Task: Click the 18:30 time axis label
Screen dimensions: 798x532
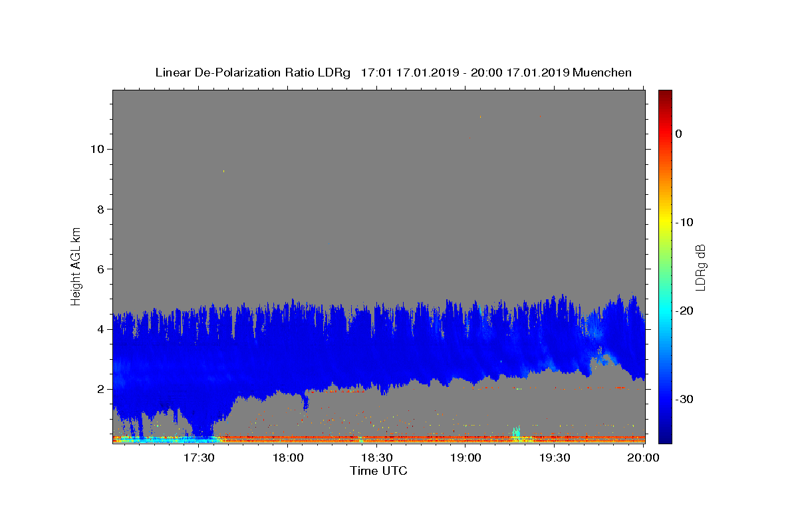Action: coord(377,458)
